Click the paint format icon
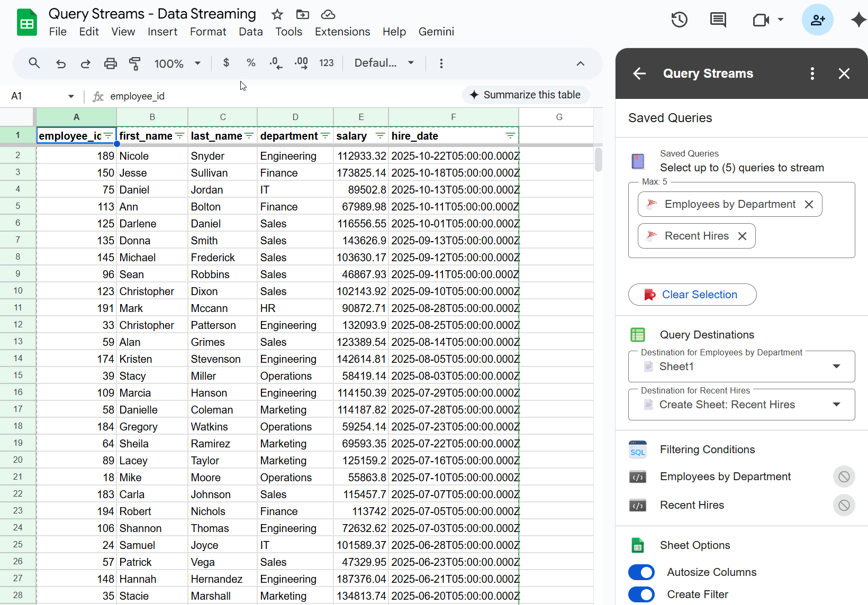This screenshot has height=605, width=868. coord(135,63)
